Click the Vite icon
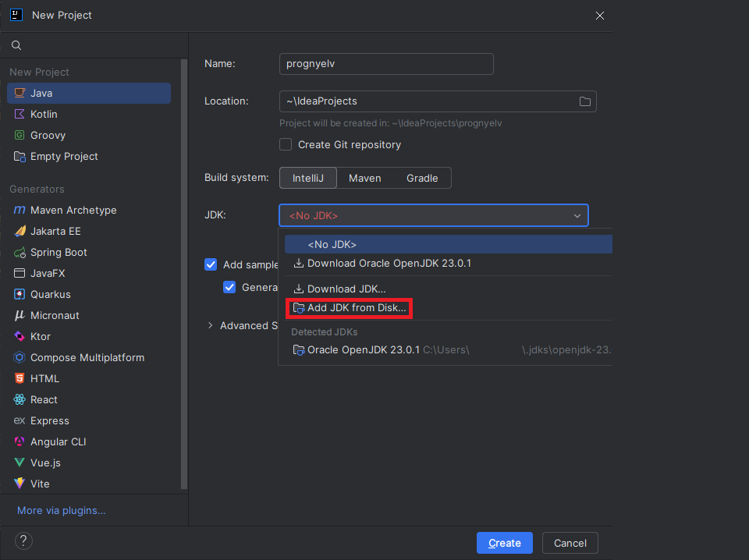This screenshot has height=560, width=749. [20, 483]
